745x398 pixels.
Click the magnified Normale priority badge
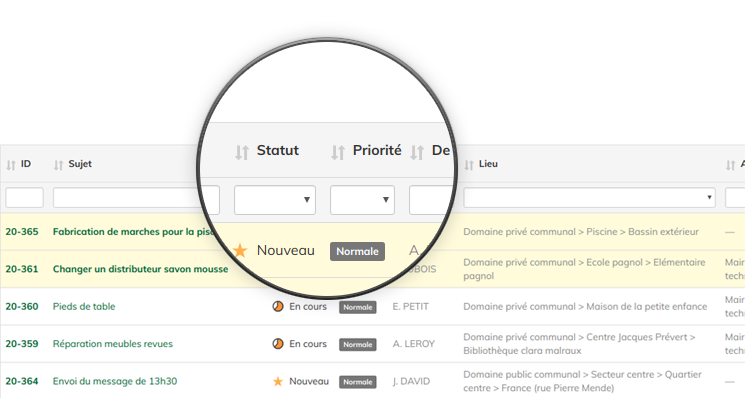(x=357, y=251)
